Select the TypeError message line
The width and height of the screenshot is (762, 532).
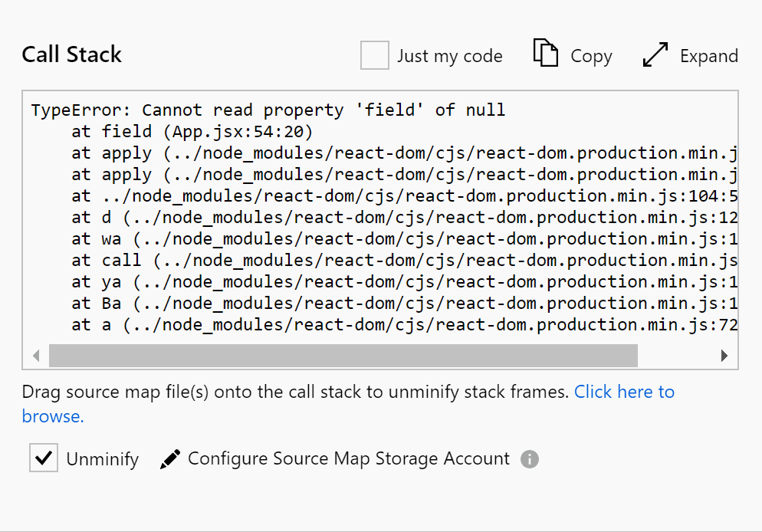[268, 110]
